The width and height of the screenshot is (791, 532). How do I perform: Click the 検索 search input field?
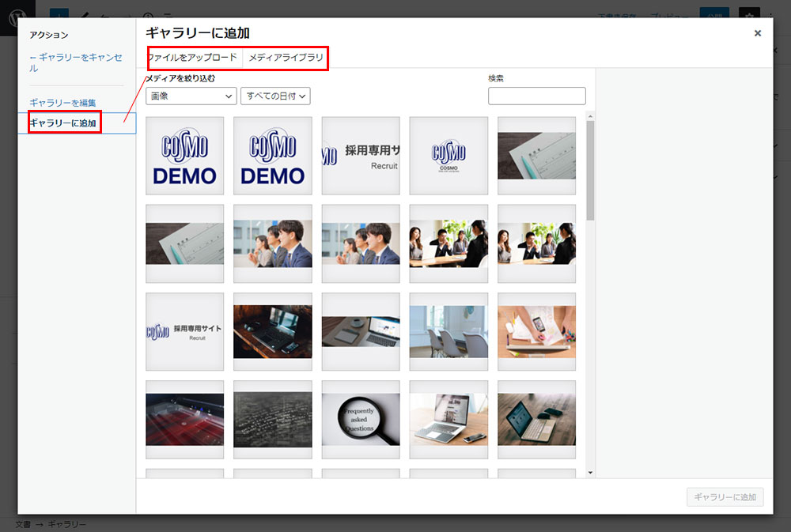[x=536, y=96]
